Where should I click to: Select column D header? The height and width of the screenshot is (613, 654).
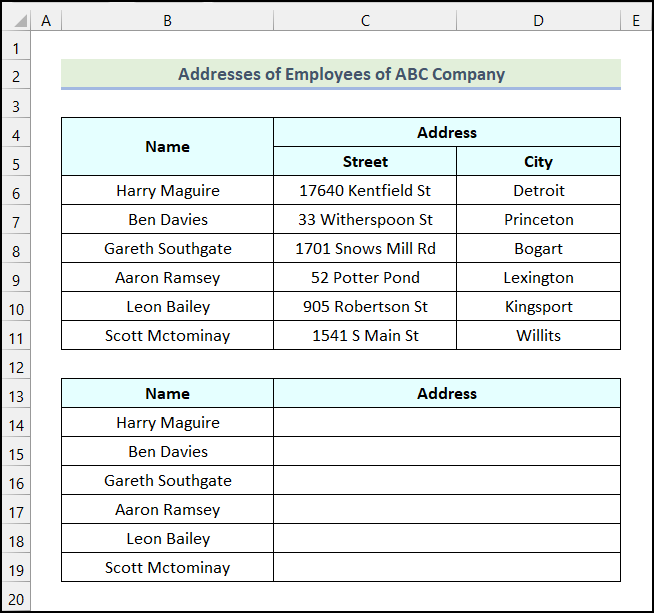pyautogui.click(x=538, y=20)
